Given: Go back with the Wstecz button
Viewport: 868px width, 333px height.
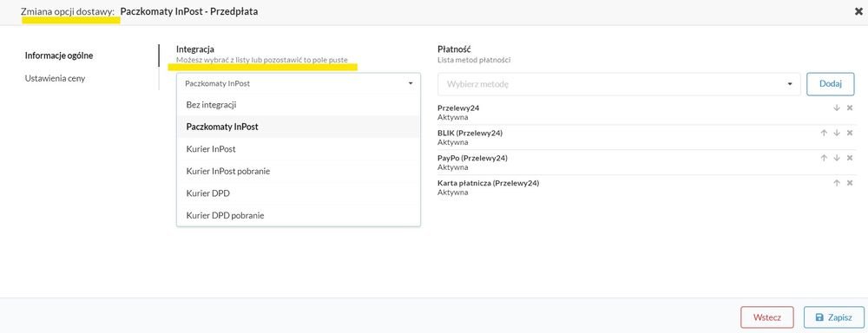Looking at the screenshot, I should click(x=766, y=317).
